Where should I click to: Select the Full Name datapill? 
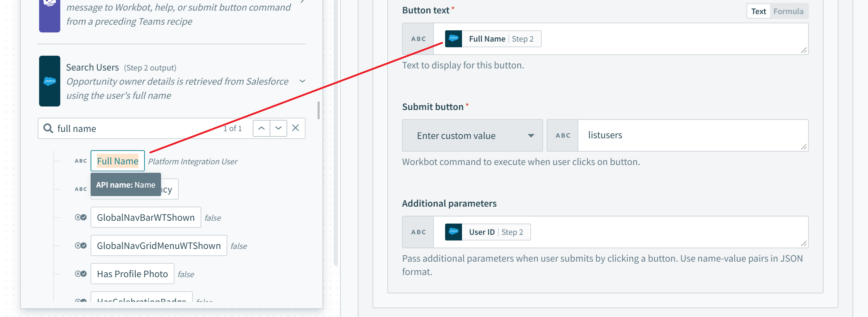tap(118, 161)
